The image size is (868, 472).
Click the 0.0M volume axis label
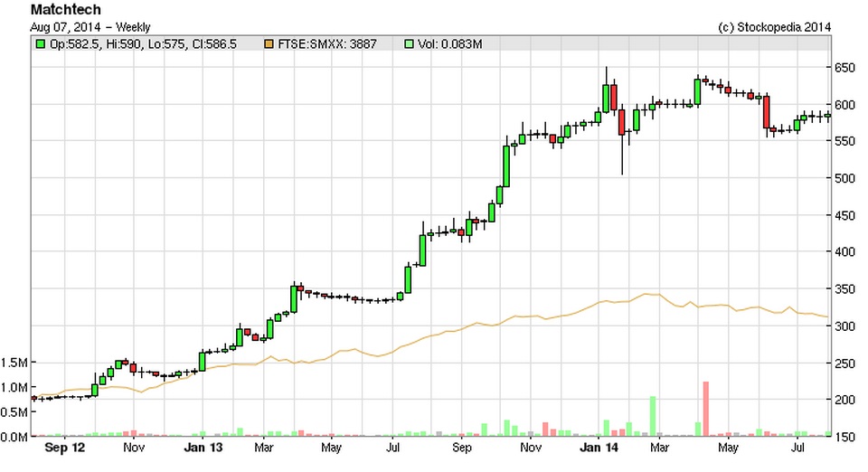(14, 437)
